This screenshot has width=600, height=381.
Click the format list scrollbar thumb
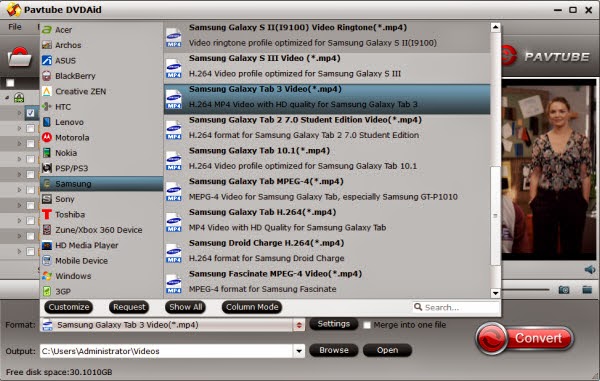click(496, 216)
